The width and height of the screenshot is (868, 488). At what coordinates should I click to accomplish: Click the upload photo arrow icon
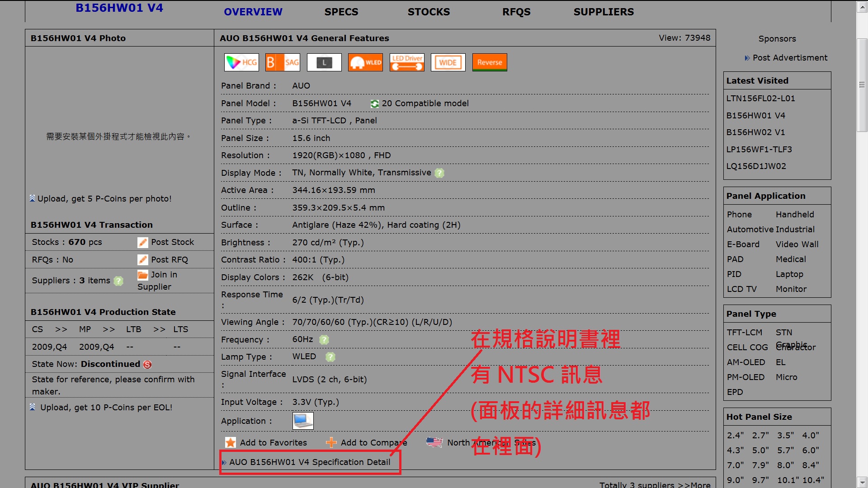pyautogui.click(x=32, y=198)
